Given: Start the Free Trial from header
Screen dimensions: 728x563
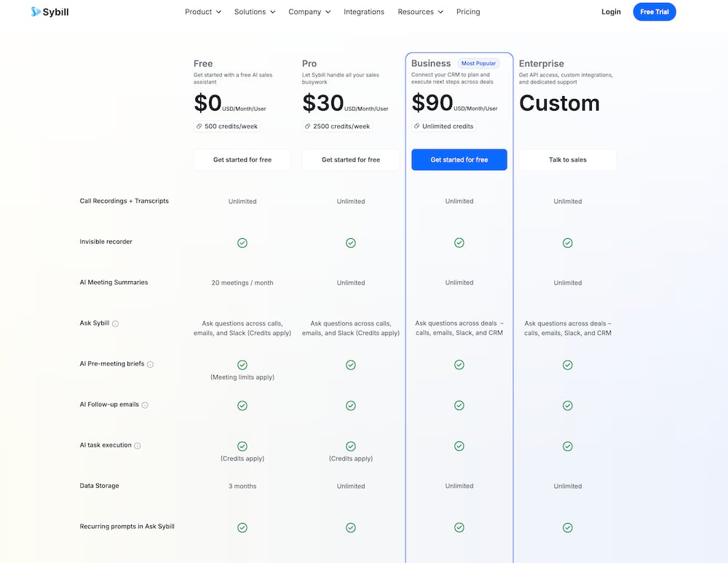Looking at the screenshot, I should pos(654,12).
